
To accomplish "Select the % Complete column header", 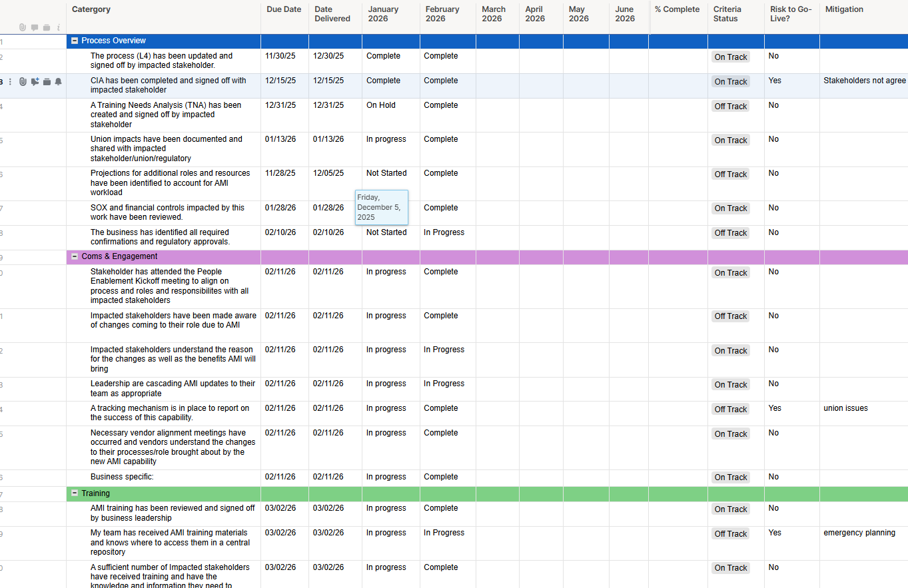I will click(678, 17).
